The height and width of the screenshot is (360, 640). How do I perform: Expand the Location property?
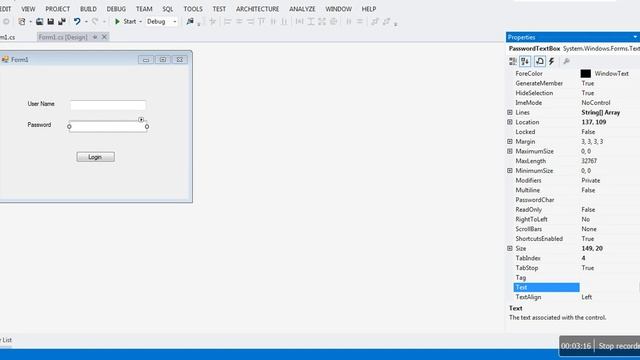pyautogui.click(x=510, y=122)
